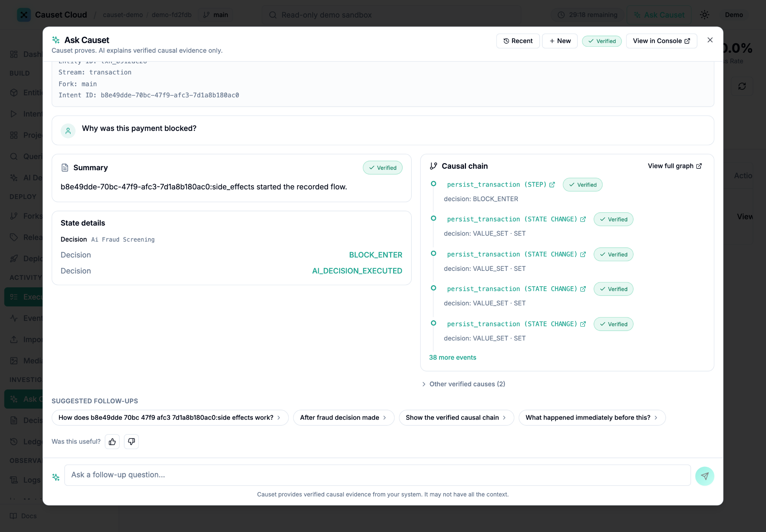Click the BLOCK_ENTER decision value
The width and height of the screenshot is (766, 532).
(x=376, y=255)
